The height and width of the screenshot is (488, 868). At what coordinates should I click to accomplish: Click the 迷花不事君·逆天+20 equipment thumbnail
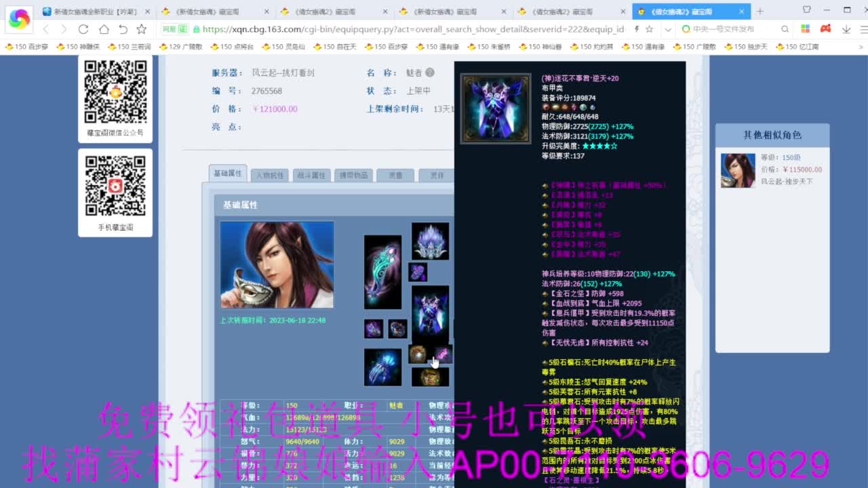[x=495, y=108]
